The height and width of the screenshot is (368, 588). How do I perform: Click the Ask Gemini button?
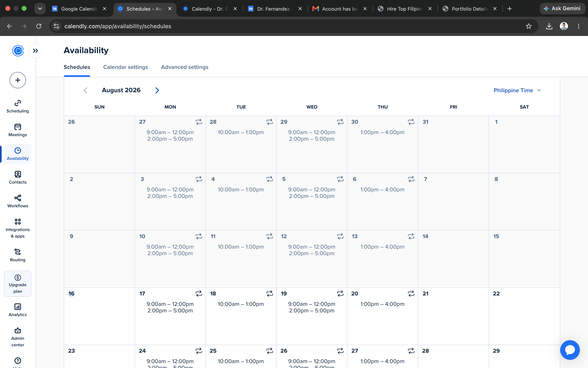[562, 9]
